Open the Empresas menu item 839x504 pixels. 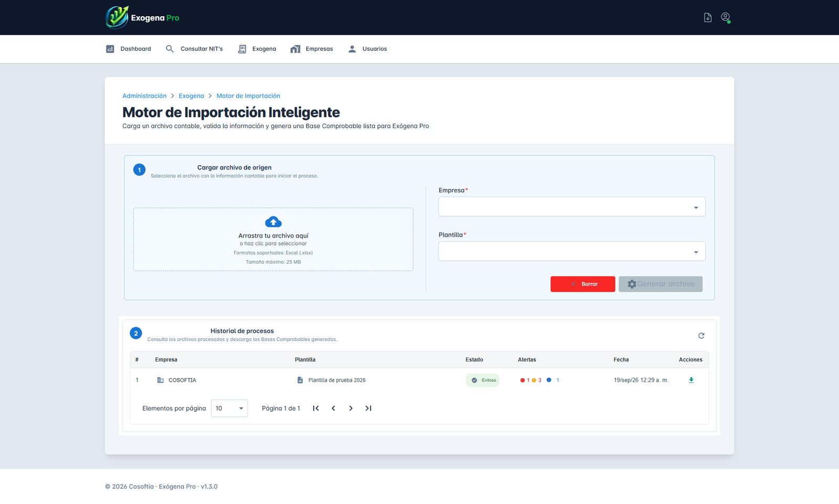pyautogui.click(x=311, y=49)
